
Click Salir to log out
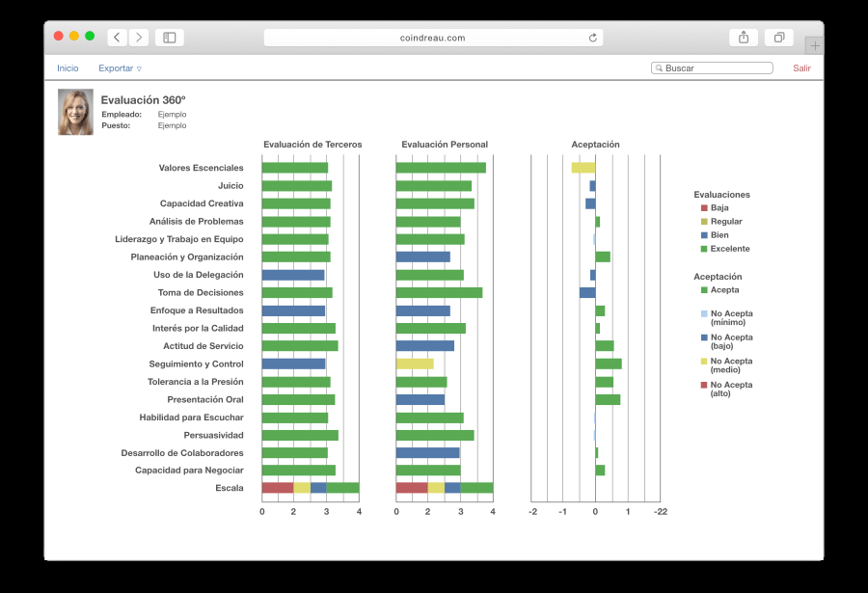(801, 68)
